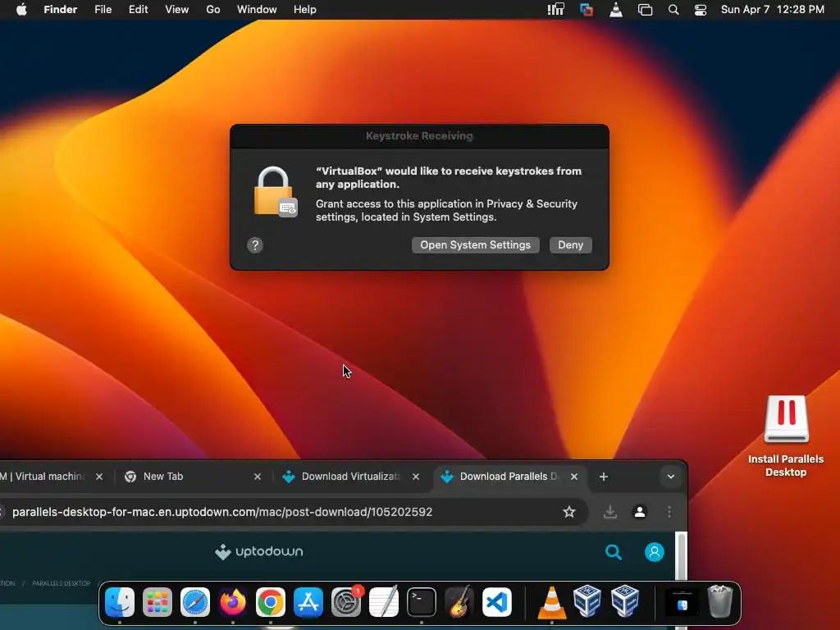
Task: Bookmark this page with the star icon
Action: pyautogui.click(x=569, y=512)
